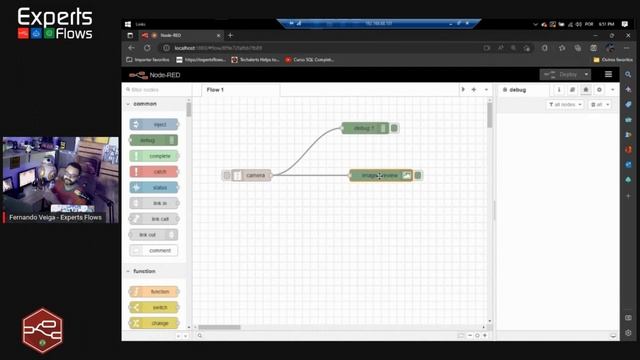This screenshot has width=640, height=360.
Task: Select the complete node in the palette
Action: 154,156
